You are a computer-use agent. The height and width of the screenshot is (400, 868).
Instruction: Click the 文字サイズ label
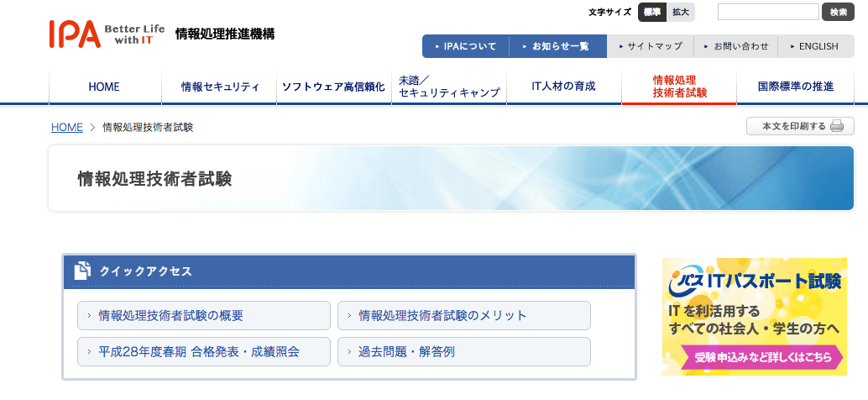pyautogui.click(x=609, y=13)
